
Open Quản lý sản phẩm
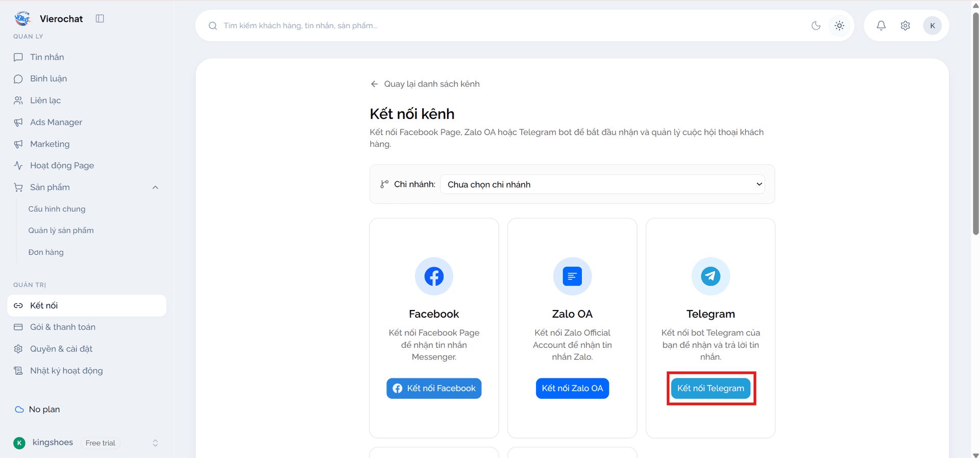coord(61,231)
